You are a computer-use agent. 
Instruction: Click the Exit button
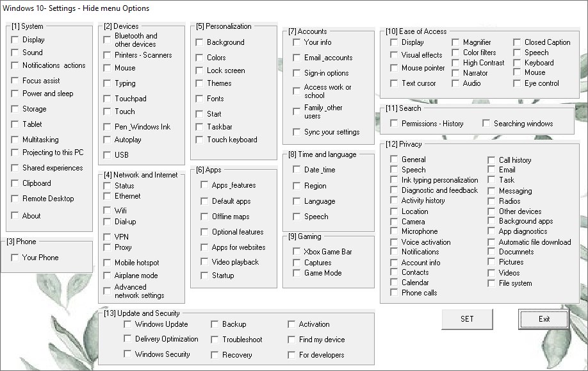544,319
